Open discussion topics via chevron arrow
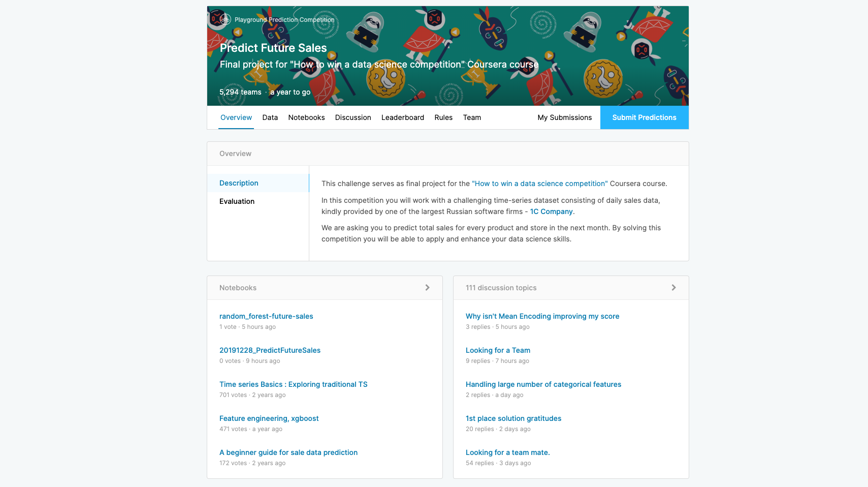Screen dimensions: 868x487 pyautogui.click(x=673, y=288)
